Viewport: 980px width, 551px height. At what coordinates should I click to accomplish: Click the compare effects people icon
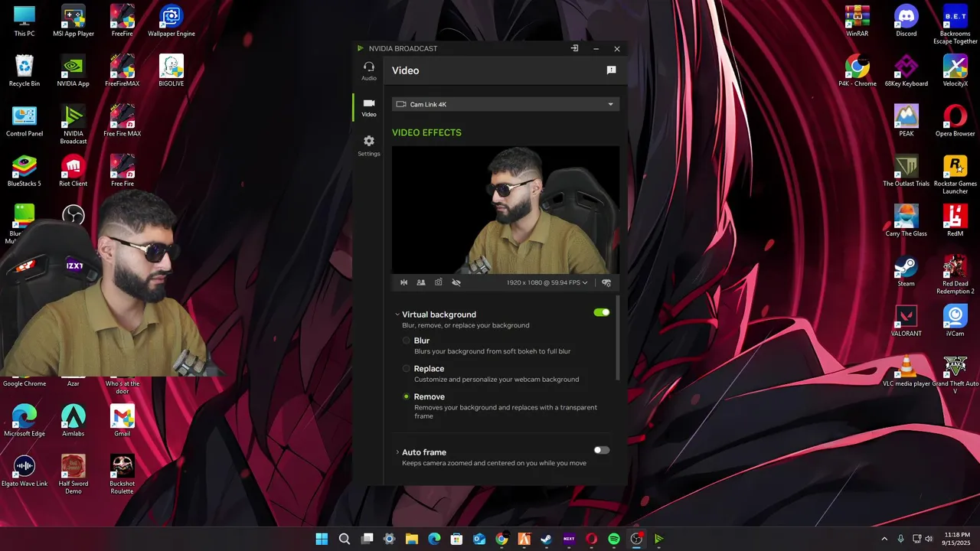421,282
